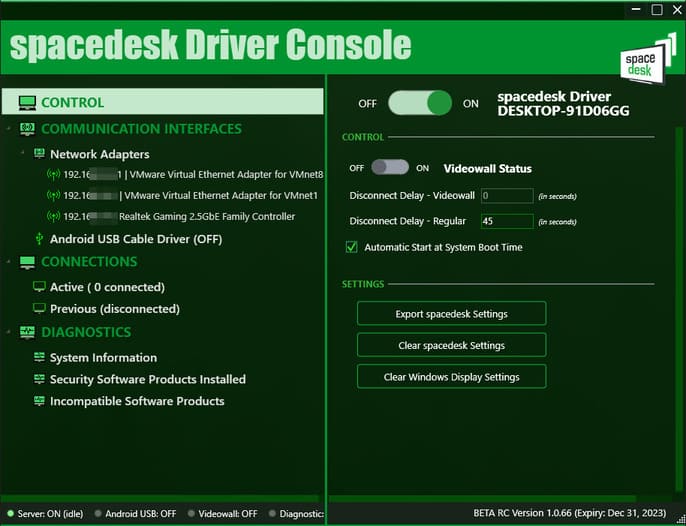The image size is (686, 526).
Task: Uncheck Automatic Start at System Boot Time
Action: pos(352,247)
